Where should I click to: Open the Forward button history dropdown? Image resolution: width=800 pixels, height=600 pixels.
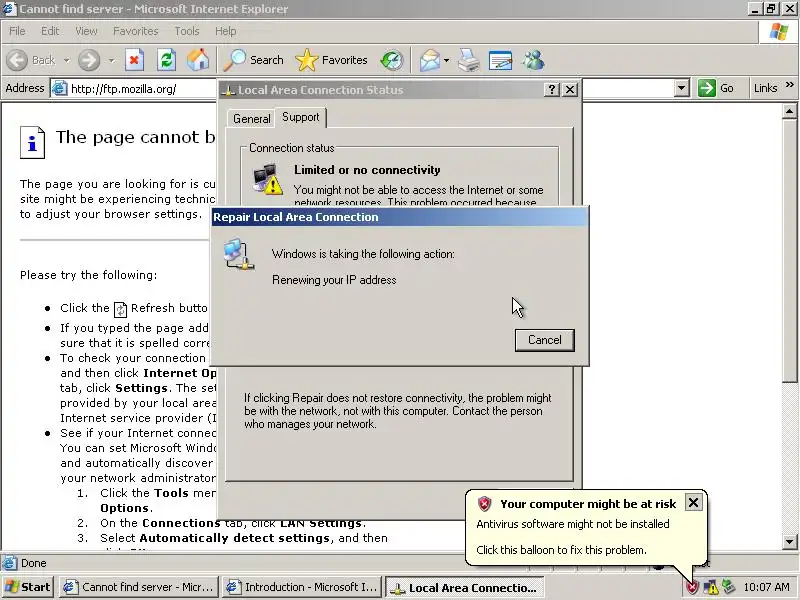click(x=112, y=60)
